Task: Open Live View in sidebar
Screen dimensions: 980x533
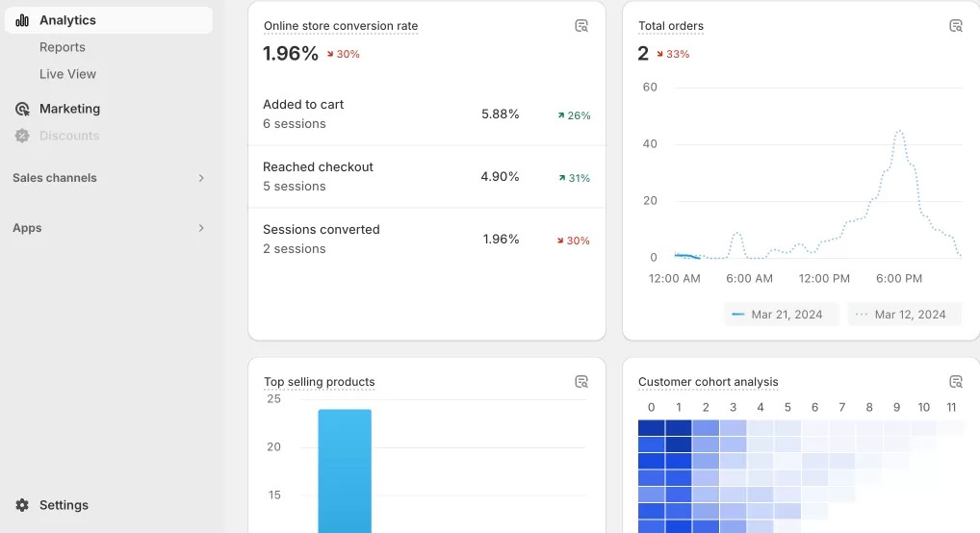Action: tap(67, 74)
